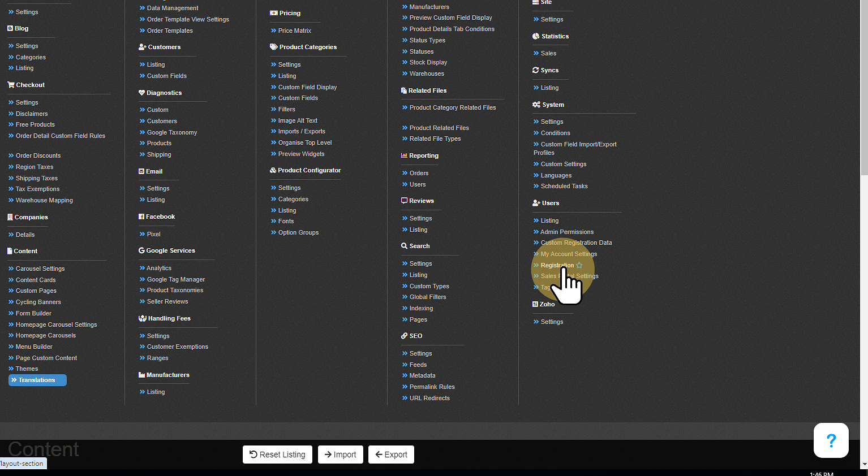Click the Reporting chart icon

(x=404, y=155)
